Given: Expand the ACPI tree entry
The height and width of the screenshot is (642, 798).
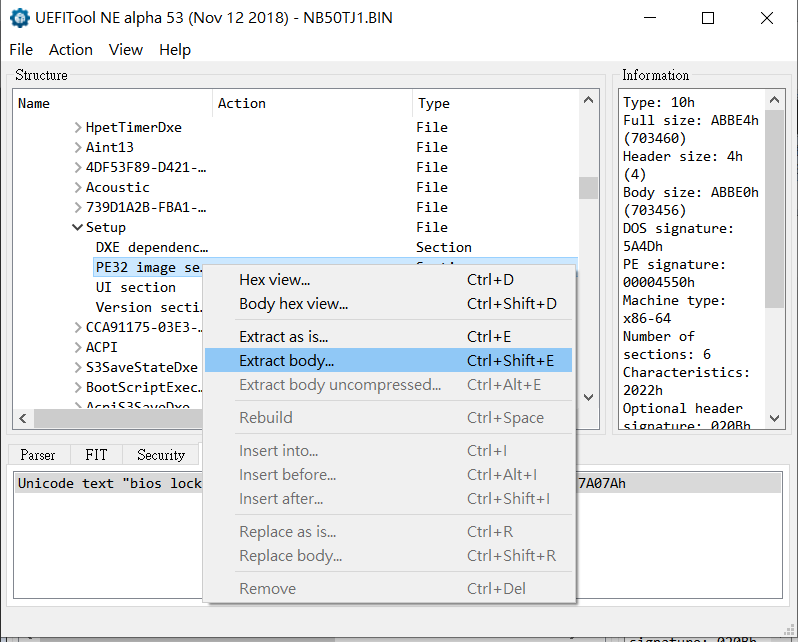Looking at the screenshot, I should click(78, 347).
